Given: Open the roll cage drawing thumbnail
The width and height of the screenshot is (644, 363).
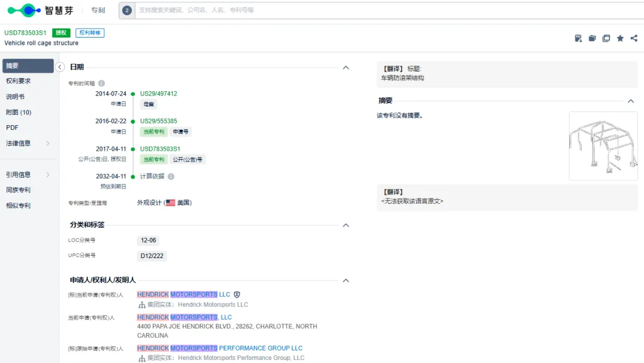Looking at the screenshot, I should pyautogui.click(x=603, y=146).
